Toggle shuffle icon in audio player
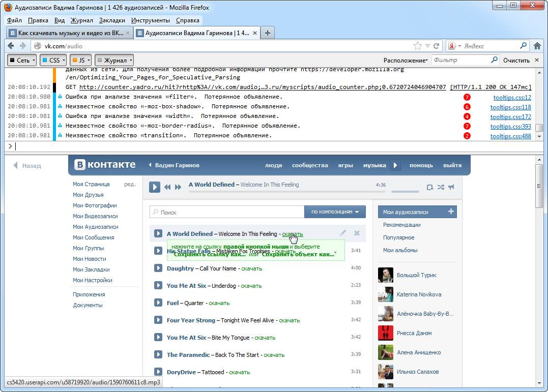Image resolution: width=548 pixels, height=392 pixels. [x=440, y=187]
